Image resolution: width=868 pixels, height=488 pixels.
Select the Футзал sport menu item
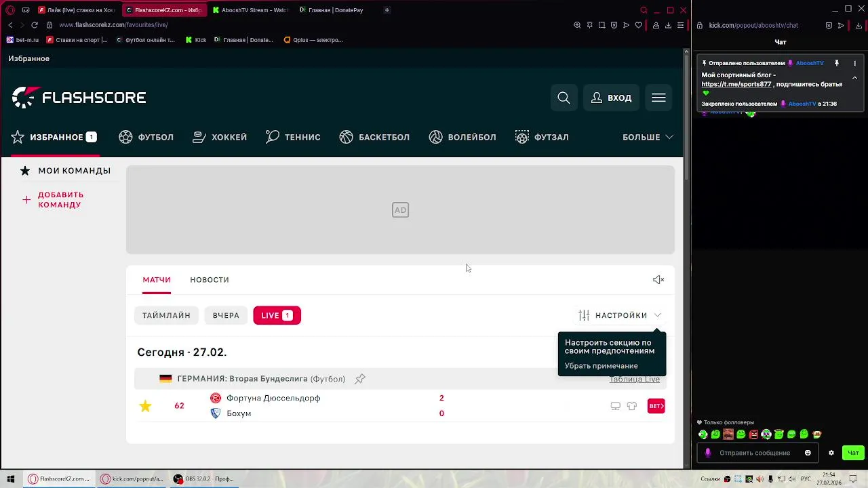tap(542, 137)
